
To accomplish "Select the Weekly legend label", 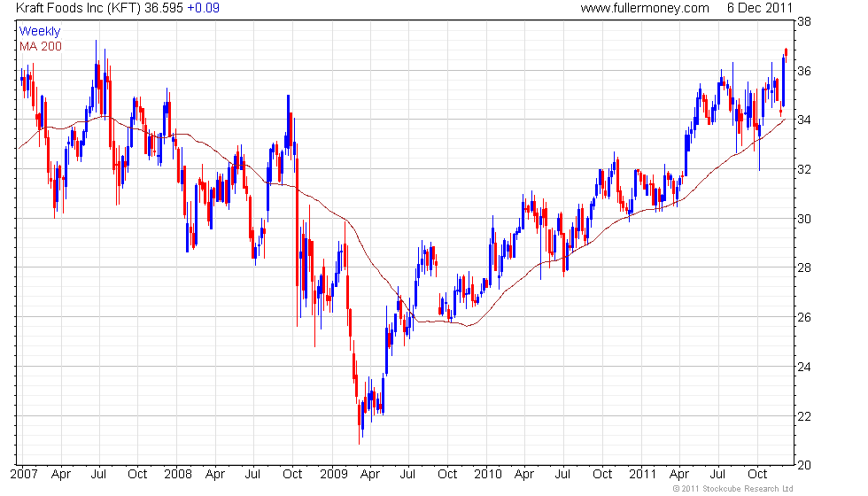I will (40, 32).
